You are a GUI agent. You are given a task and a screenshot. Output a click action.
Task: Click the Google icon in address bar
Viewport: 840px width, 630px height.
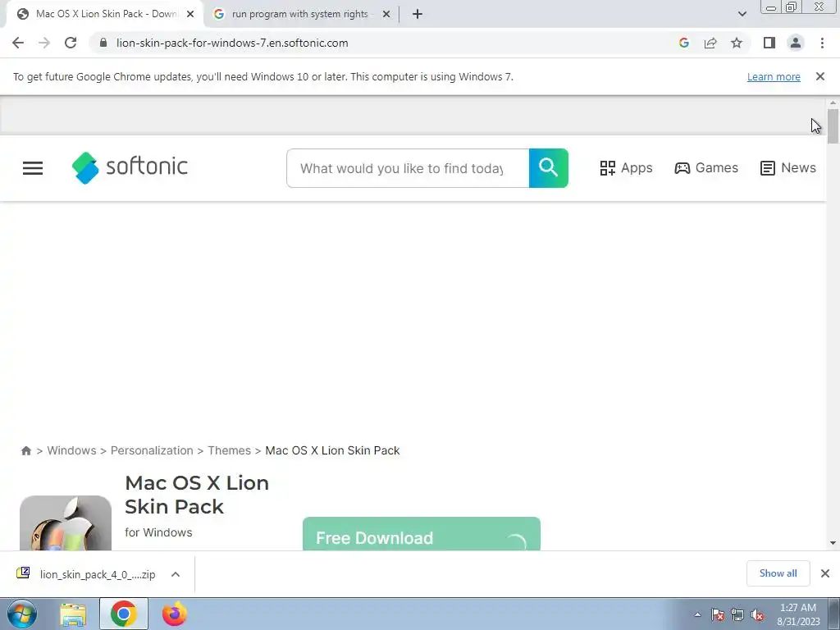click(683, 43)
